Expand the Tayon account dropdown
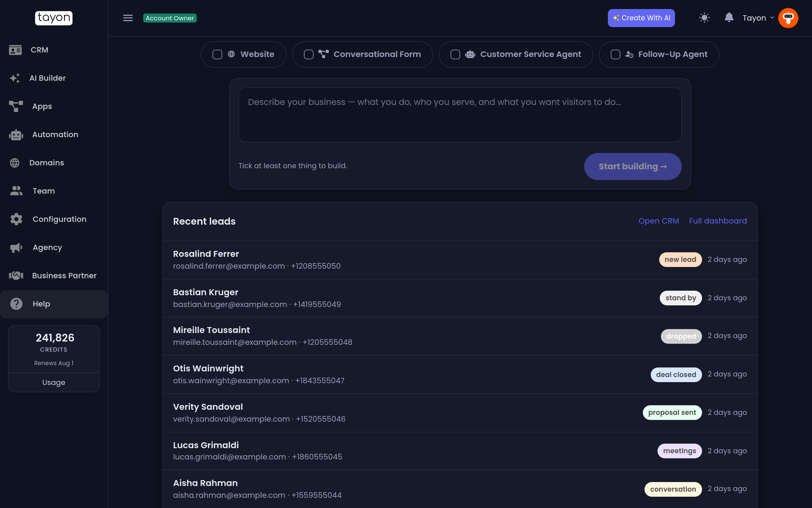Screen dimensions: 812x508 (x=758, y=18)
